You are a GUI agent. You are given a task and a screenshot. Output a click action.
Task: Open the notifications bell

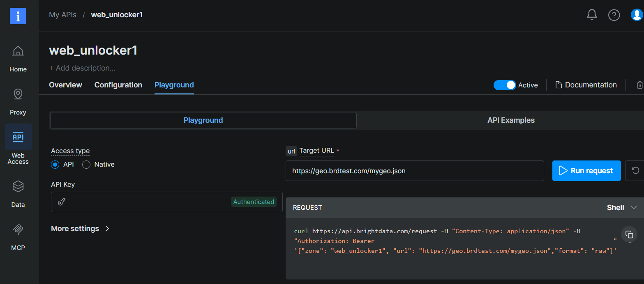tap(592, 14)
